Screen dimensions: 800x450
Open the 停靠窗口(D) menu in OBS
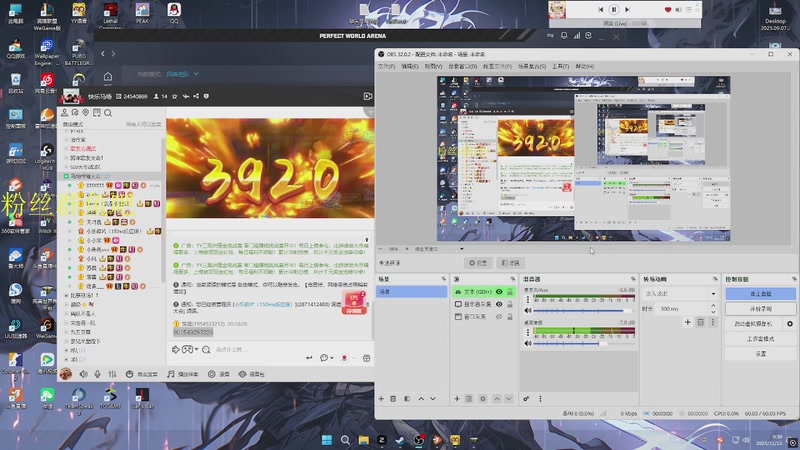coord(463,66)
